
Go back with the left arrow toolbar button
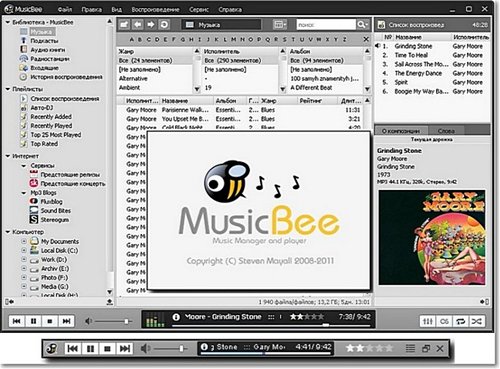pyautogui.click(x=137, y=24)
